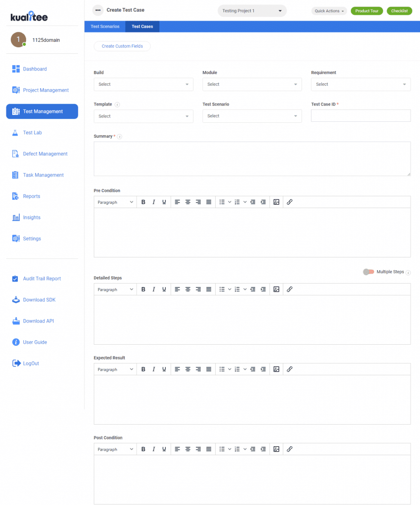Image resolution: width=420 pixels, height=505 pixels.
Task: Insert image in Detailed Steps editor
Action: [x=276, y=289]
